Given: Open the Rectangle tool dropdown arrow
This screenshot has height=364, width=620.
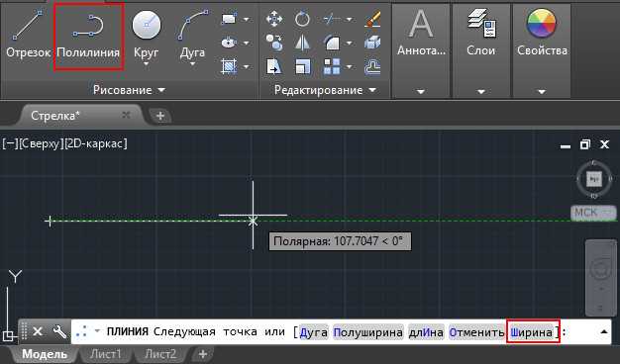Looking at the screenshot, I should (x=246, y=19).
